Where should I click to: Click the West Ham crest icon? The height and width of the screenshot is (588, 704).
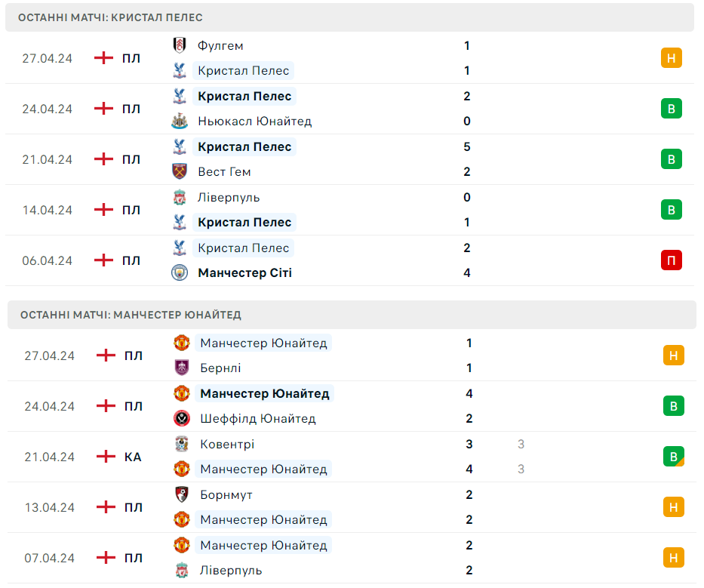coord(179,171)
